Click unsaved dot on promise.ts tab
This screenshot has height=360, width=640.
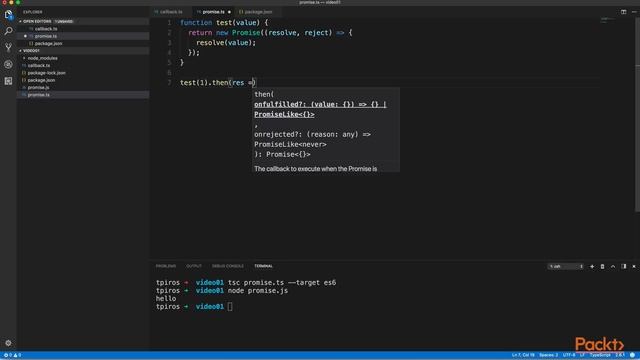pos(229,12)
